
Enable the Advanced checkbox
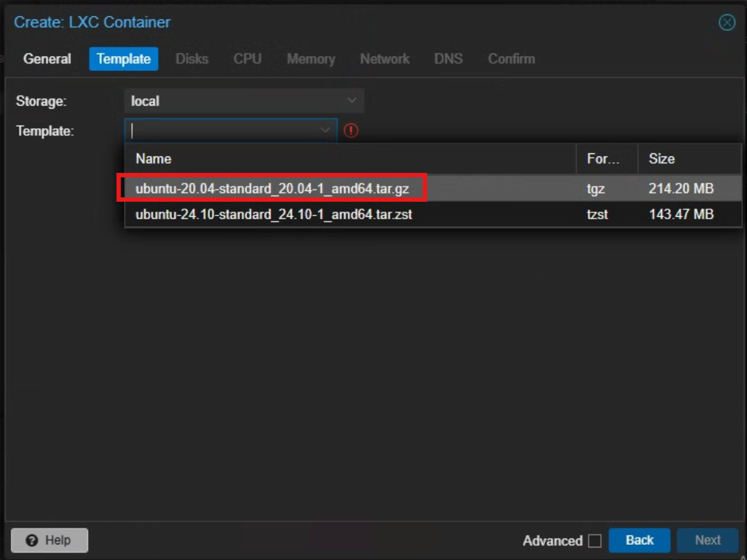tap(595, 541)
